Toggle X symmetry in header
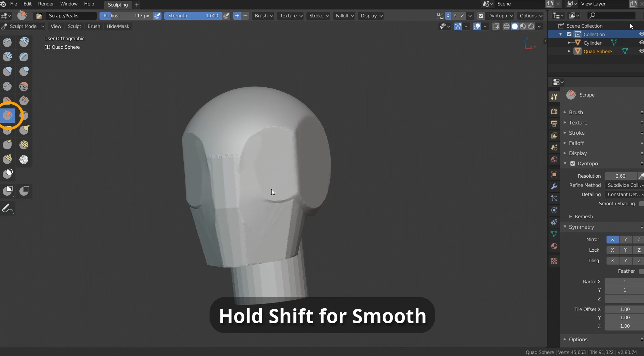Viewport: 644px width, 356px height. (x=448, y=16)
